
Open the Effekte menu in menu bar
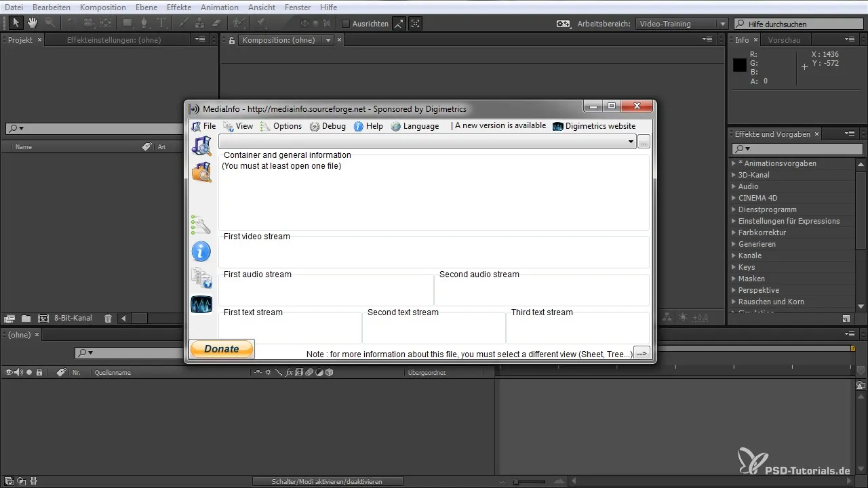pos(179,7)
